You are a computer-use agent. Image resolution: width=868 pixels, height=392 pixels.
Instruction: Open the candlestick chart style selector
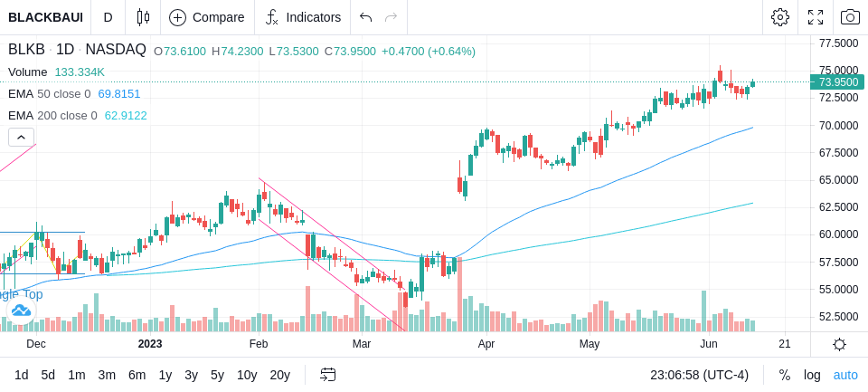pyautogui.click(x=143, y=17)
